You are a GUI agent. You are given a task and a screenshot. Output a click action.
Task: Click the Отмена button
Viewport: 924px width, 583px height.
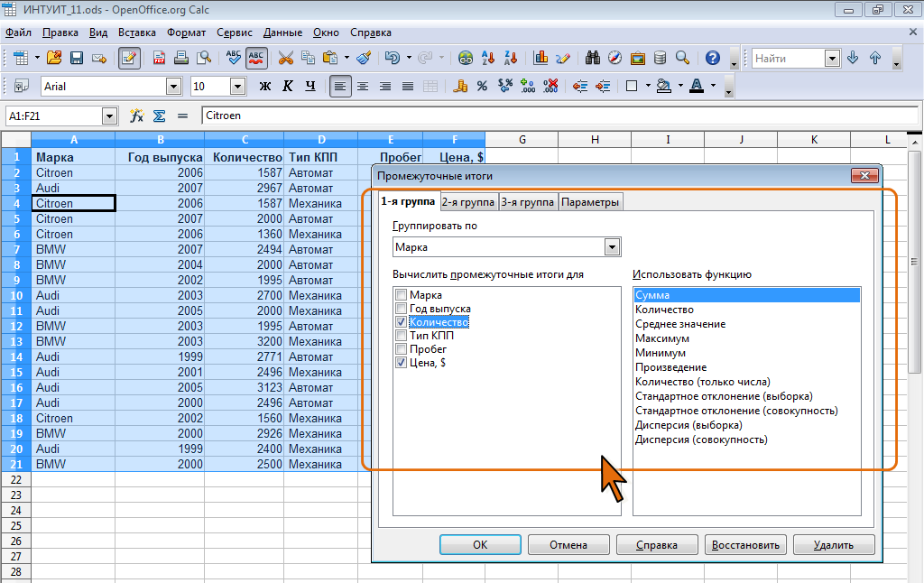568,545
